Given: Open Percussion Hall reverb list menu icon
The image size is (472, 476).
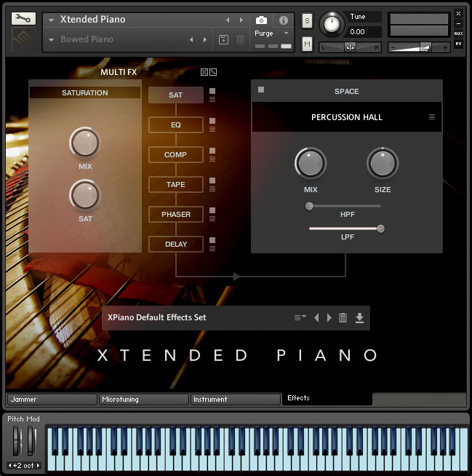Looking at the screenshot, I should pyautogui.click(x=432, y=117).
